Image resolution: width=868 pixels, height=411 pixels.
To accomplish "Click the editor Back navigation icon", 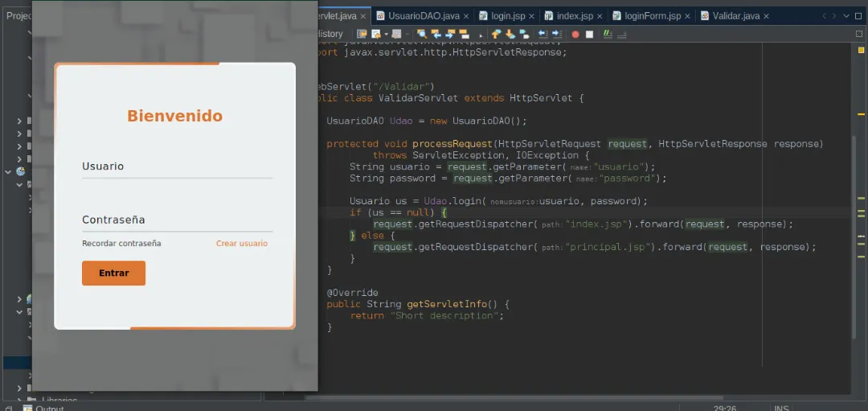I will pos(376,34).
